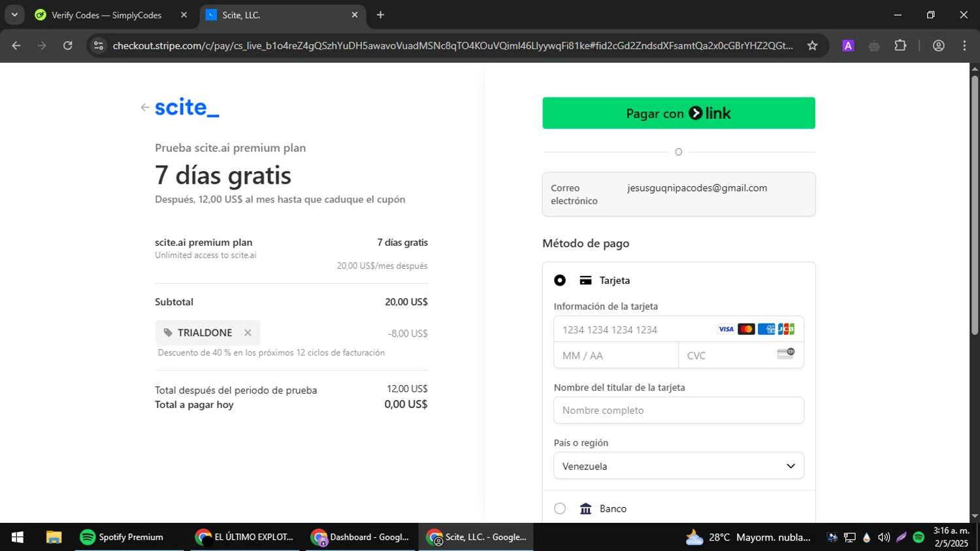Click the TRIALDONE coupon tag icon
980x551 pixels.
(x=168, y=333)
